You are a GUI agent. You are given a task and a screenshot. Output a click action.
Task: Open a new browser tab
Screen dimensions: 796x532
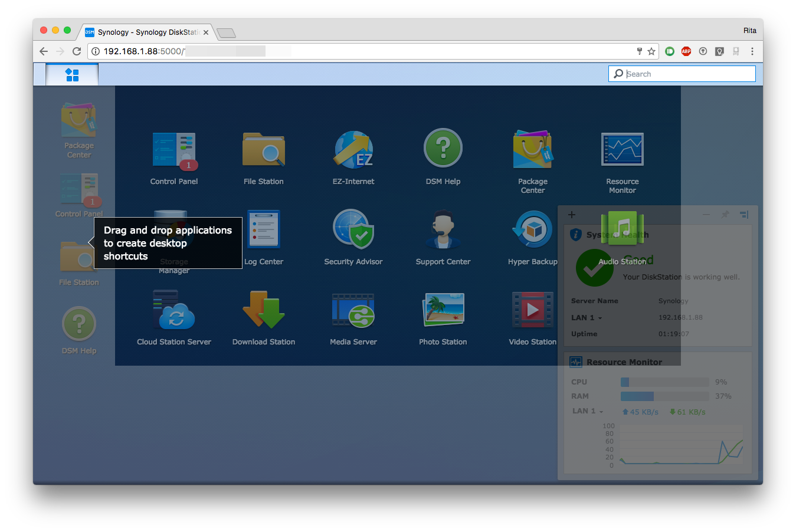(x=226, y=33)
